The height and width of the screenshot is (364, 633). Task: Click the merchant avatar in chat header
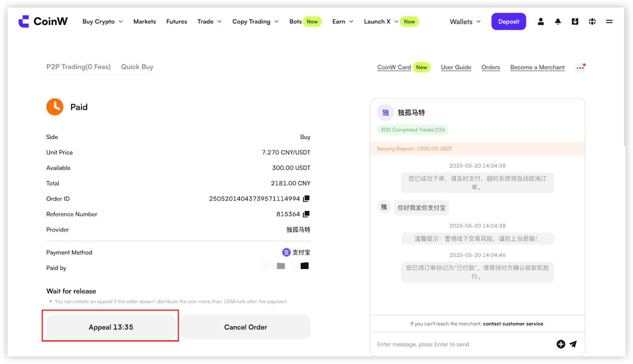(385, 112)
